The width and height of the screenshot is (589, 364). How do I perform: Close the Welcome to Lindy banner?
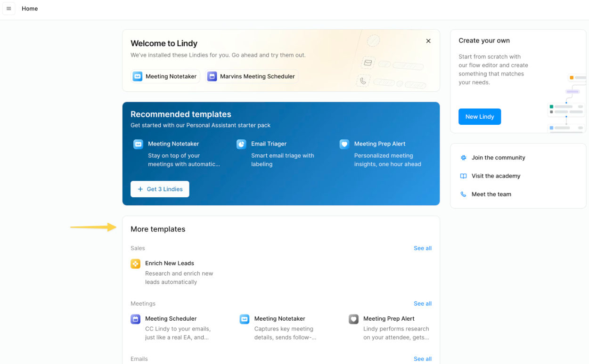pos(428,41)
